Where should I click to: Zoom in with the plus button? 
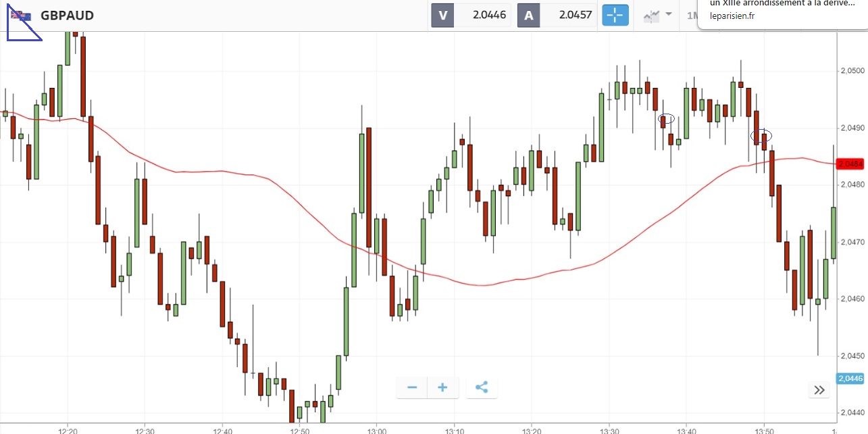442,387
